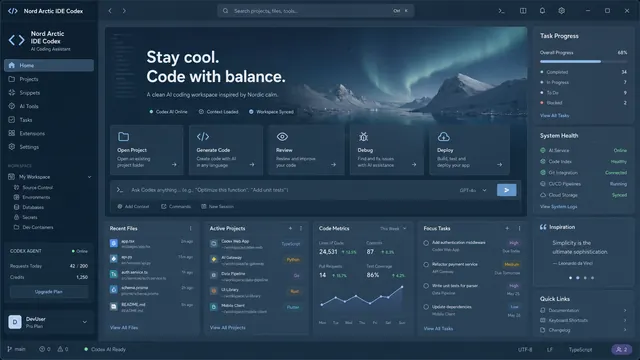Change Code Metrics This Week dropdown
This screenshot has height=360, width=640.
point(393,229)
